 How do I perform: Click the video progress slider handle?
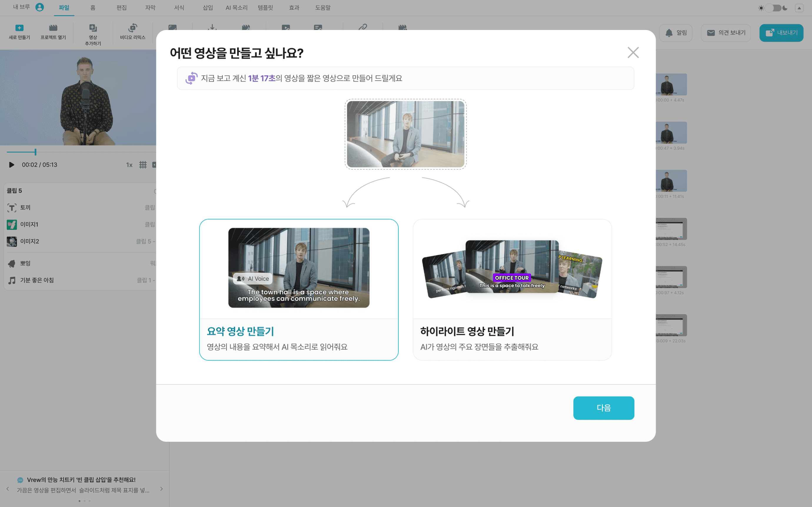(35, 152)
